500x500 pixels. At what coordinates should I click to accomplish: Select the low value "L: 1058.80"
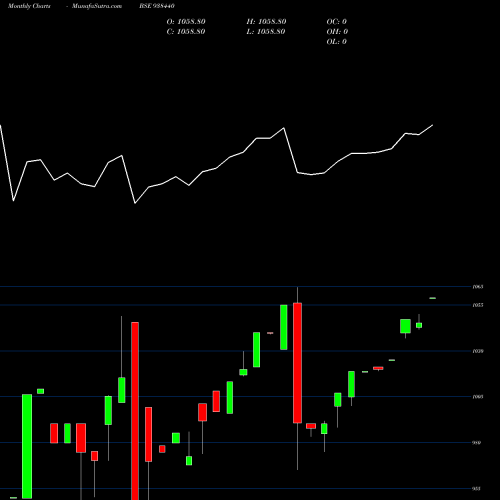click(x=266, y=32)
